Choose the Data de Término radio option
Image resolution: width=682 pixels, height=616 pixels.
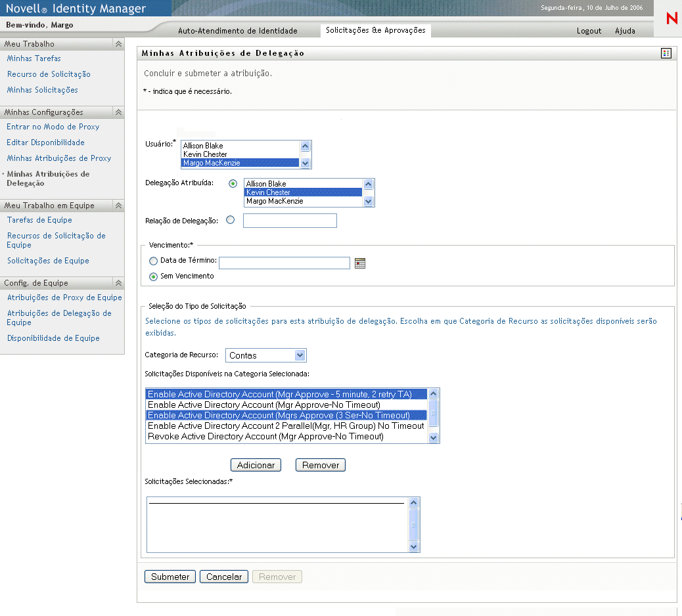pyautogui.click(x=154, y=261)
